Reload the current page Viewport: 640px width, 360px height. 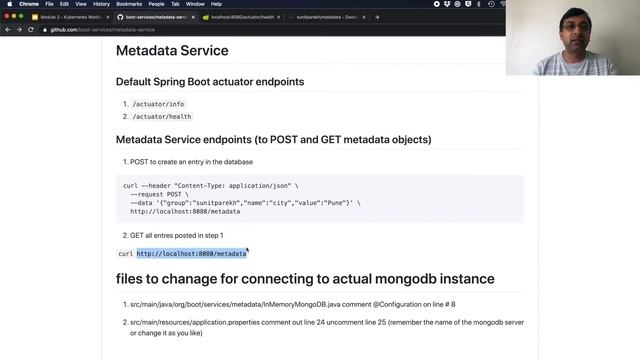(x=31, y=29)
